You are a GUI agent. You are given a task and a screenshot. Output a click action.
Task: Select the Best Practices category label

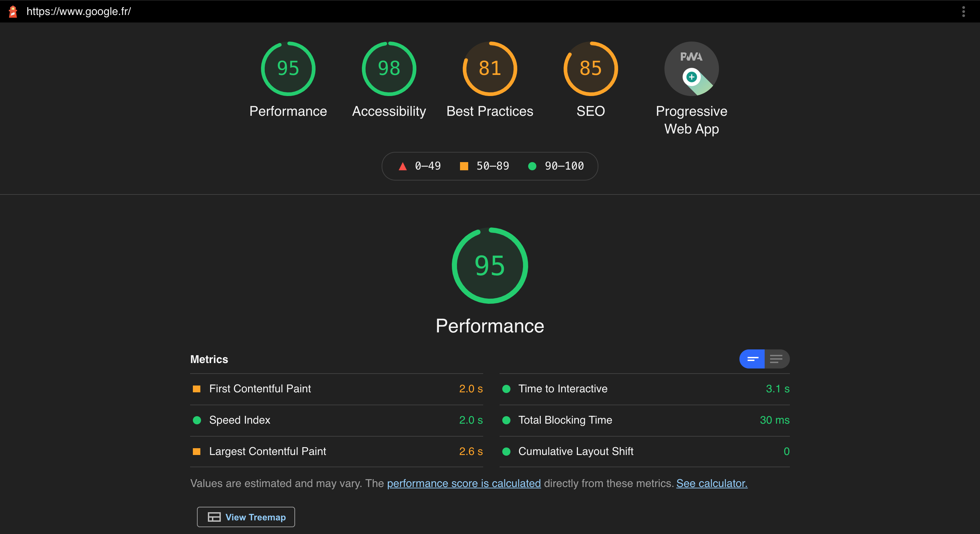[x=490, y=111]
